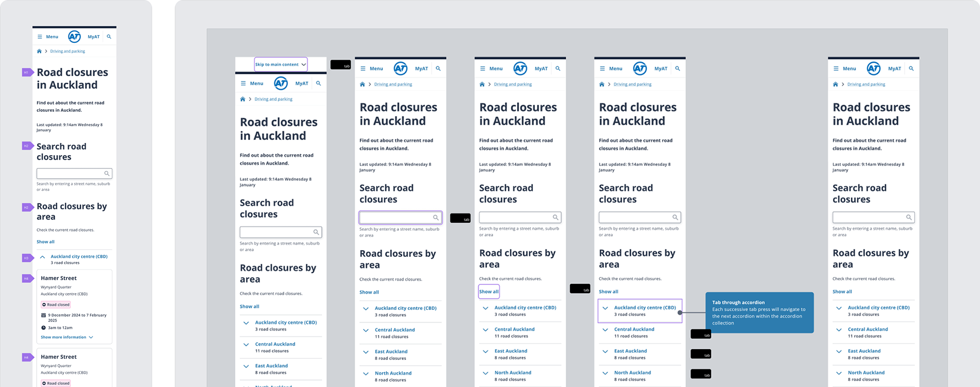Click the search input in the rightmost mockup
Screen dimensions: 980x387
pyautogui.click(x=873, y=217)
